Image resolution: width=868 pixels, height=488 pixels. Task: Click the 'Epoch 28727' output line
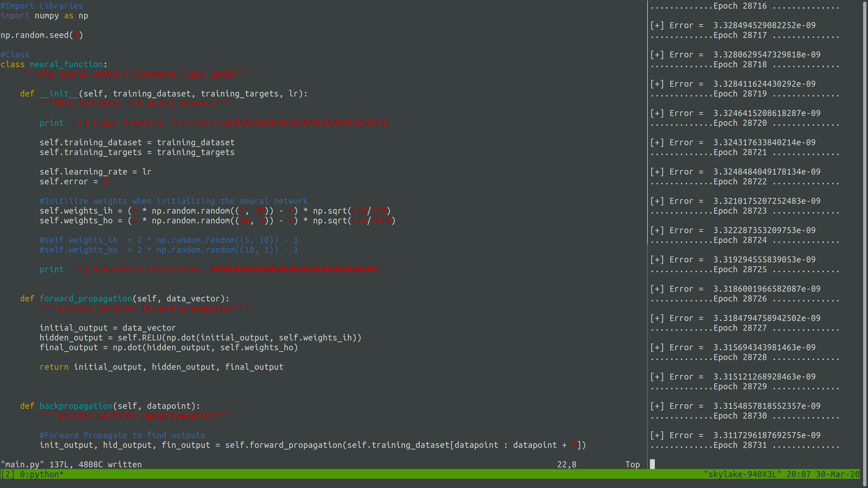coord(745,328)
